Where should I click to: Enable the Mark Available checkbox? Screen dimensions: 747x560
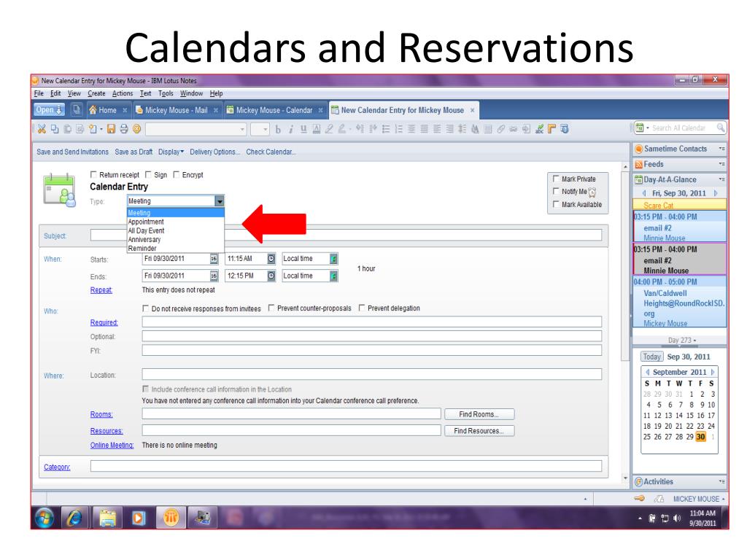[x=555, y=204]
